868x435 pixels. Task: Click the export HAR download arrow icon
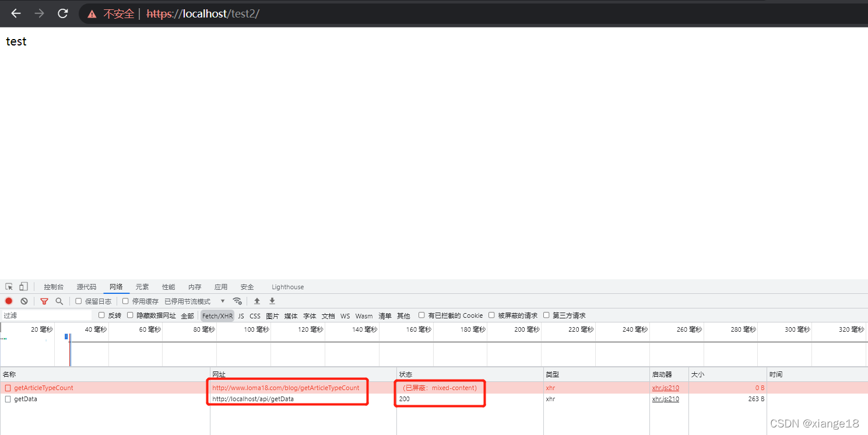(272, 301)
